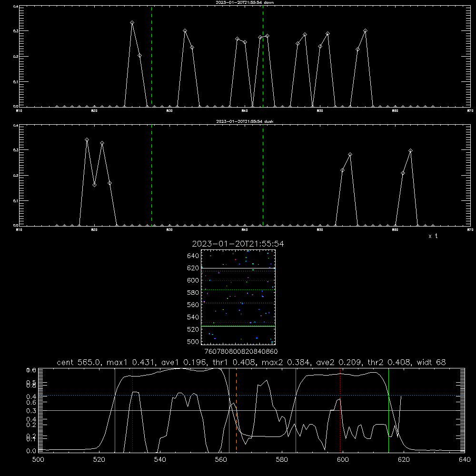Screen dimensions: 476x476
Task: Click the green vertical line near 585 in the bottom plot
Action: pyautogui.click(x=296, y=410)
